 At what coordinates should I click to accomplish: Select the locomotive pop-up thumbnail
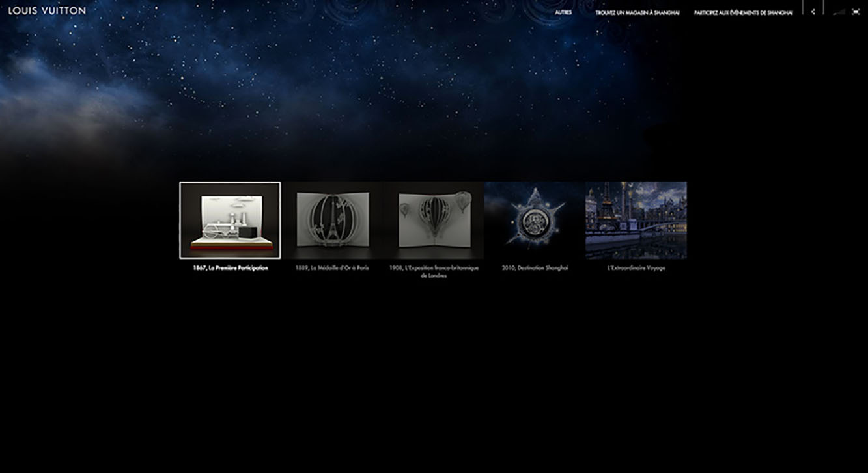[230, 220]
